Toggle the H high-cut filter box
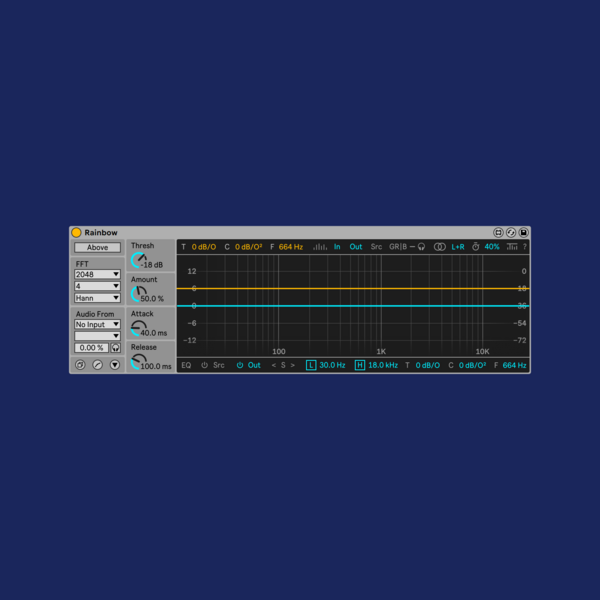 click(x=360, y=365)
